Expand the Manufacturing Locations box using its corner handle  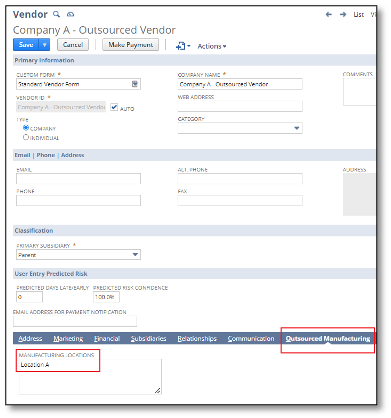[157, 390]
